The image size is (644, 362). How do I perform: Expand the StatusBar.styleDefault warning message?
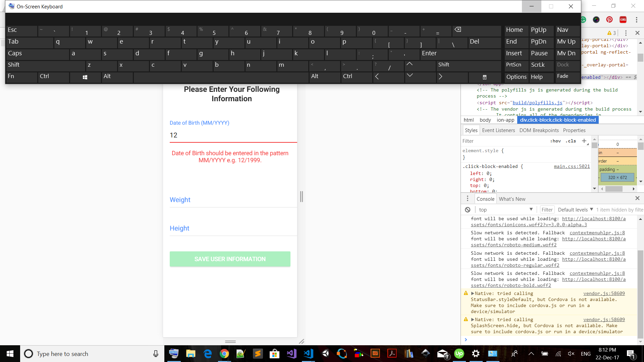[473, 293]
